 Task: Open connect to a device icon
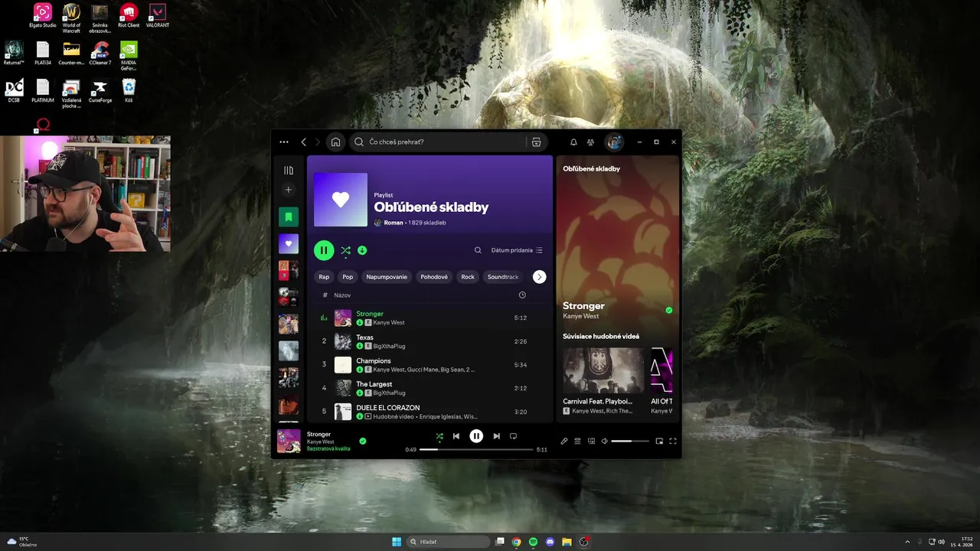591,441
